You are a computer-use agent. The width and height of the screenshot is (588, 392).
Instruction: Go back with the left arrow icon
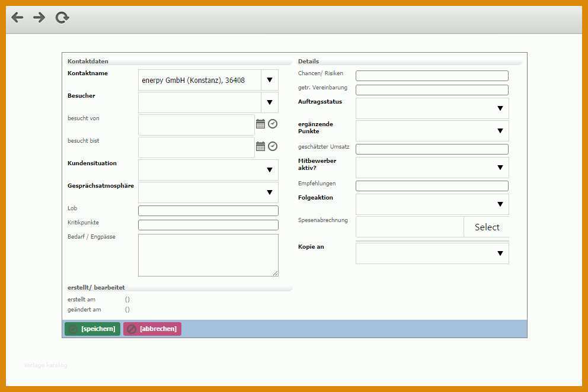(x=17, y=17)
